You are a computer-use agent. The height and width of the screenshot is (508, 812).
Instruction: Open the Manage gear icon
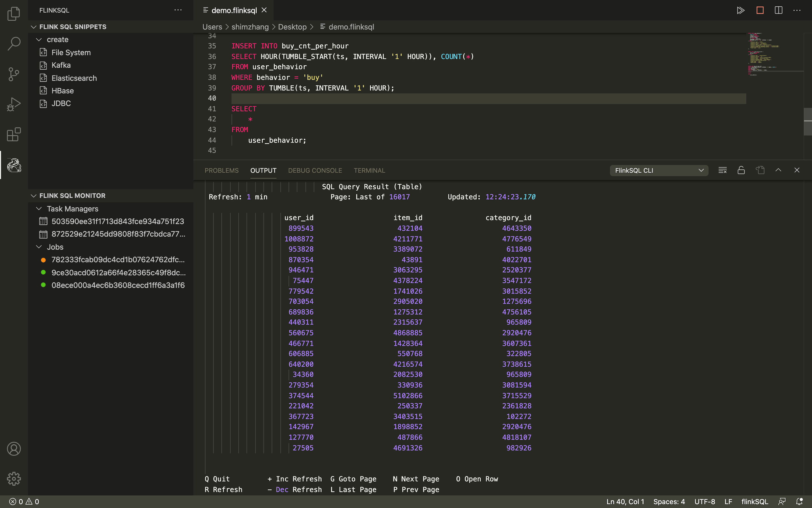tap(14, 479)
